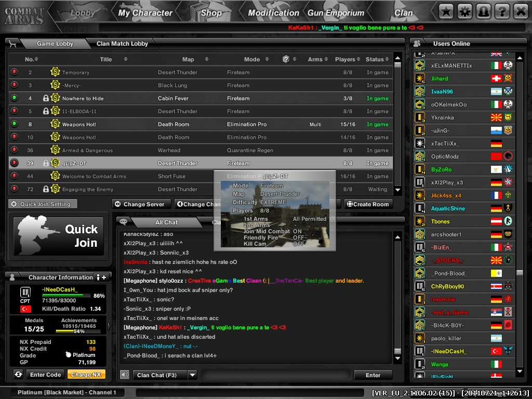Switch to the Clan Match Lobby tab
This screenshot has height=399, width=532.
coord(122,44)
